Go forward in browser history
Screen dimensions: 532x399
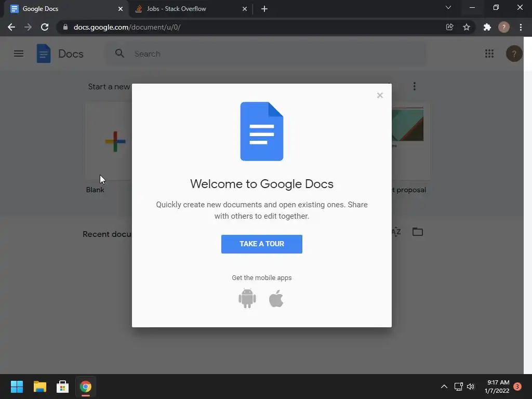(28, 27)
